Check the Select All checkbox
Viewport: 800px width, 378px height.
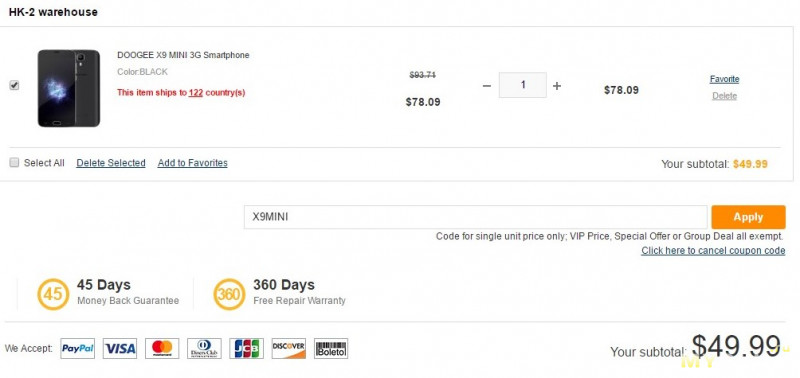point(14,163)
